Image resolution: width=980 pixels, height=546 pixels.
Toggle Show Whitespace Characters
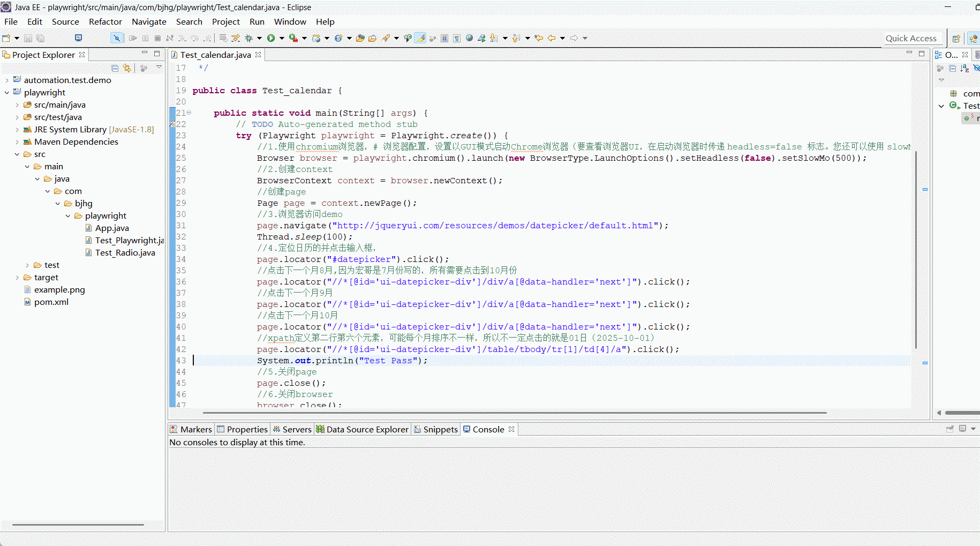click(457, 38)
